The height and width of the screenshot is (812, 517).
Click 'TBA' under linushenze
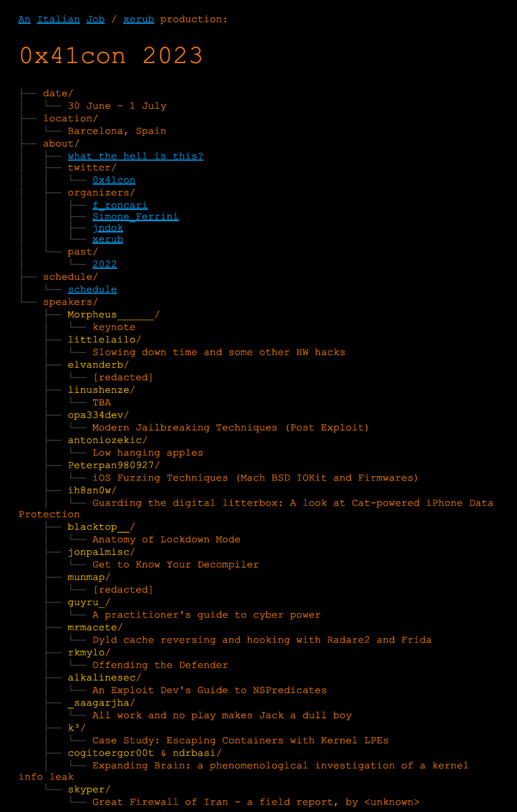(x=101, y=402)
